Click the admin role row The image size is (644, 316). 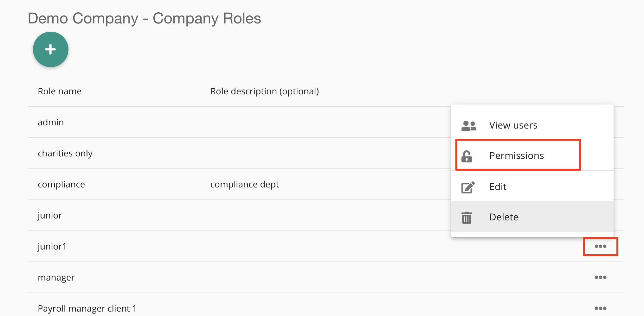(x=51, y=122)
